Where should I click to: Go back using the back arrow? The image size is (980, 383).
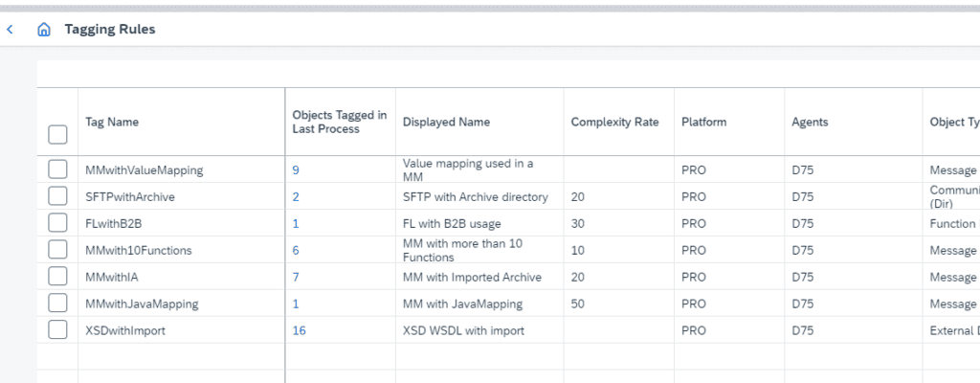pos(10,30)
